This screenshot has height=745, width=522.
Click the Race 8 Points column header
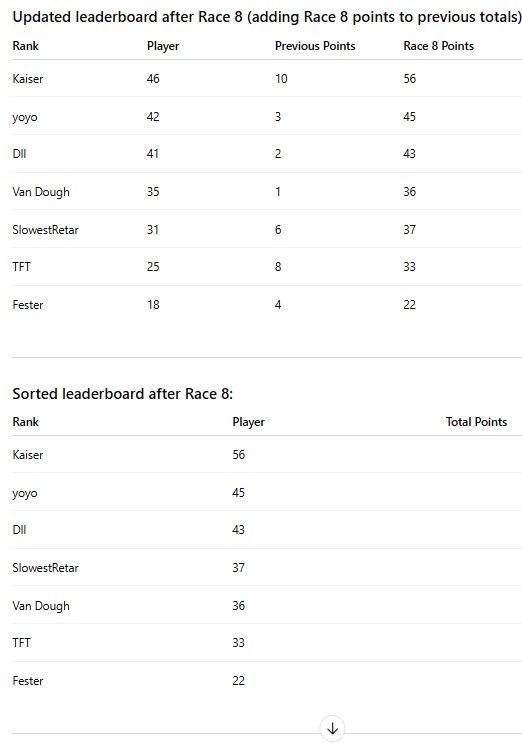[438, 46]
